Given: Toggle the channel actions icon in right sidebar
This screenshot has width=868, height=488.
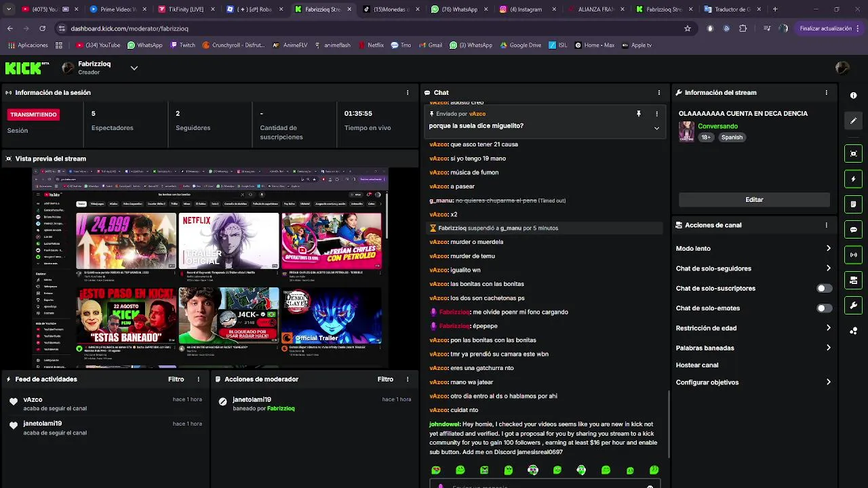Looking at the screenshot, I should 853,280.
